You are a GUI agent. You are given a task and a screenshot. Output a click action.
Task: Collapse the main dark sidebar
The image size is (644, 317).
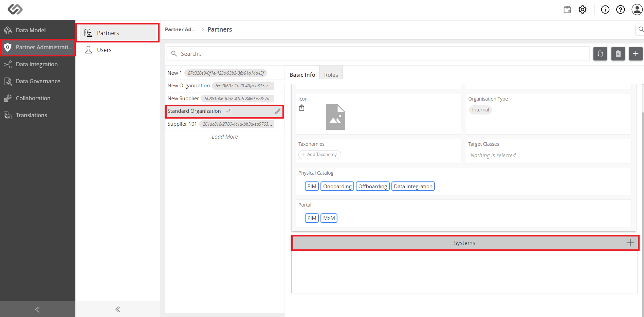tap(37, 309)
